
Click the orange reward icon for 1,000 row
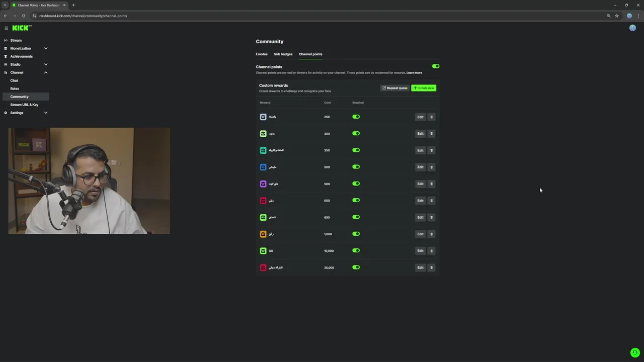point(263,234)
